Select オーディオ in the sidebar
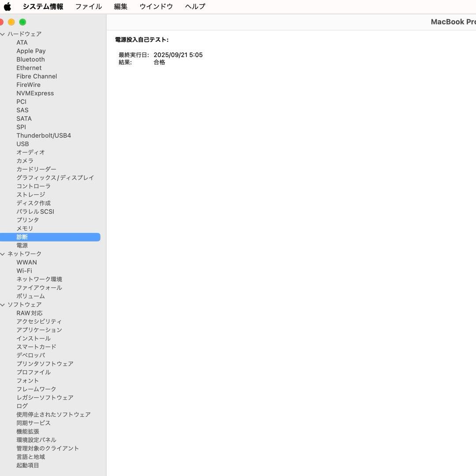The image size is (476, 476). pos(30,152)
